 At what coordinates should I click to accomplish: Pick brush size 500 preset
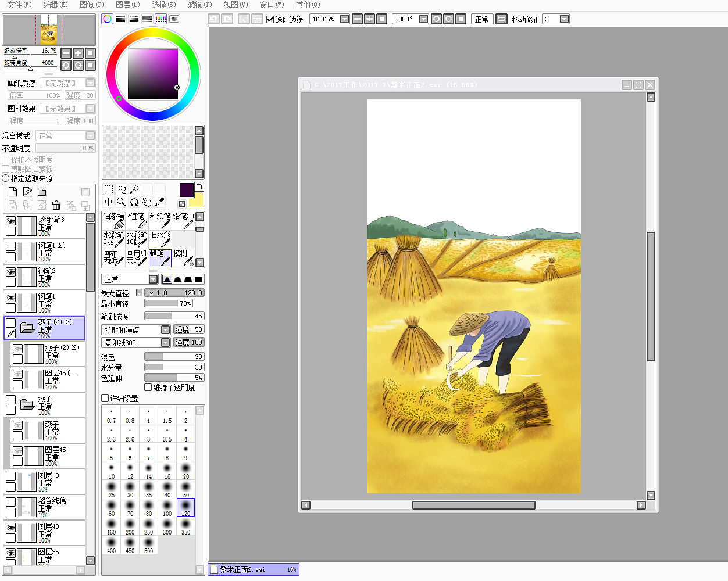click(148, 545)
